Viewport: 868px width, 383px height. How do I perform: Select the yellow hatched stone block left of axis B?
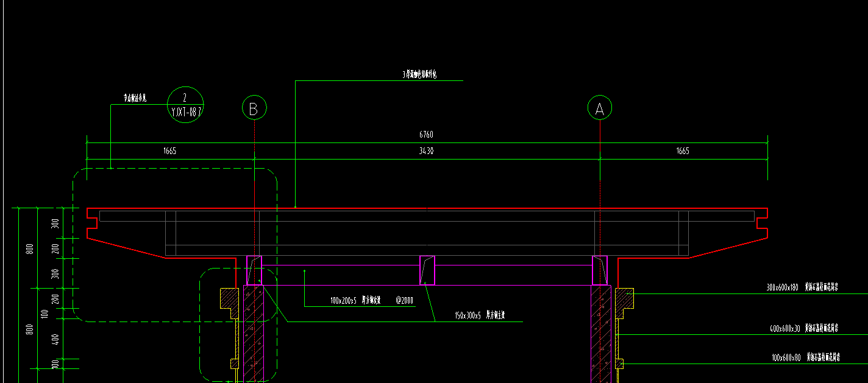click(x=229, y=298)
